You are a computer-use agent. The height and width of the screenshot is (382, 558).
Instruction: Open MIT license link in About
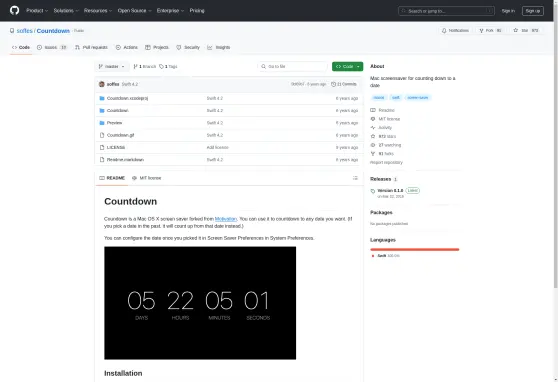click(389, 119)
